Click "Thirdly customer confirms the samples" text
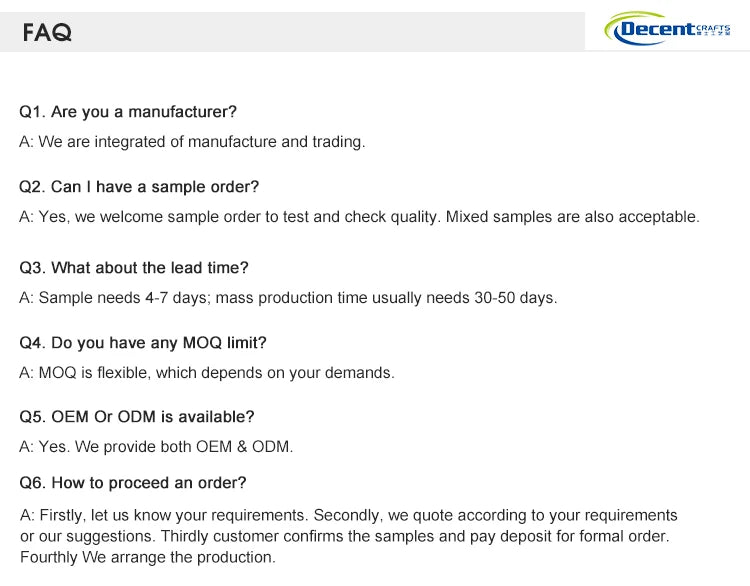This screenshot has width=750, height=586. point(220,536)
